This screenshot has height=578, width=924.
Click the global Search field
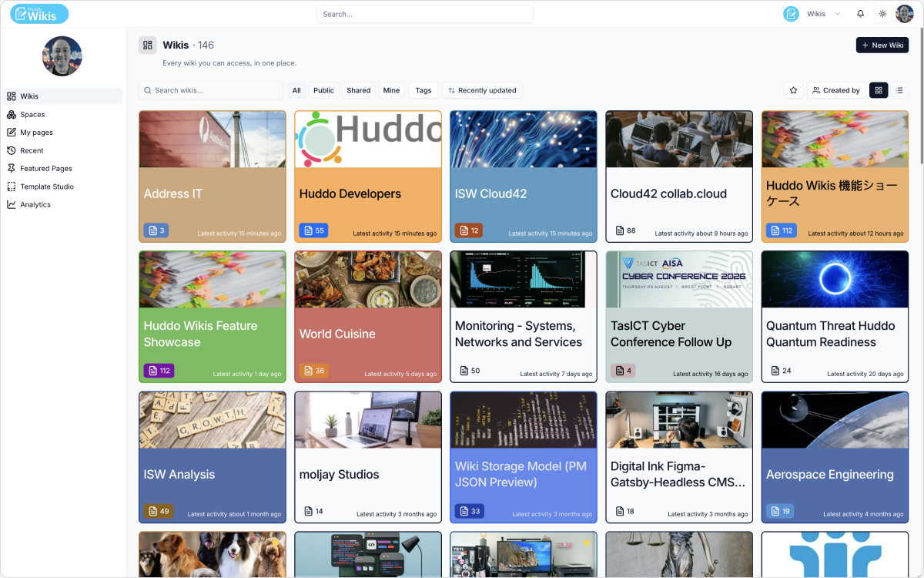point(425,14)
